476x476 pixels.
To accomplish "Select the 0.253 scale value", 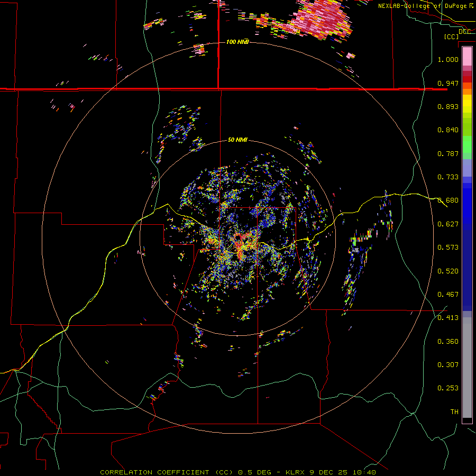I will pos(448,388).
